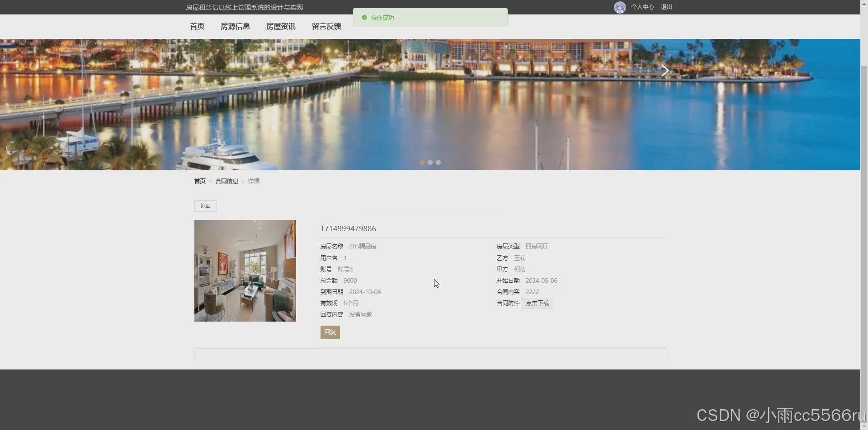Select the first carousel dot
This screenshot has width=868, height=430.
click(422, 162)
